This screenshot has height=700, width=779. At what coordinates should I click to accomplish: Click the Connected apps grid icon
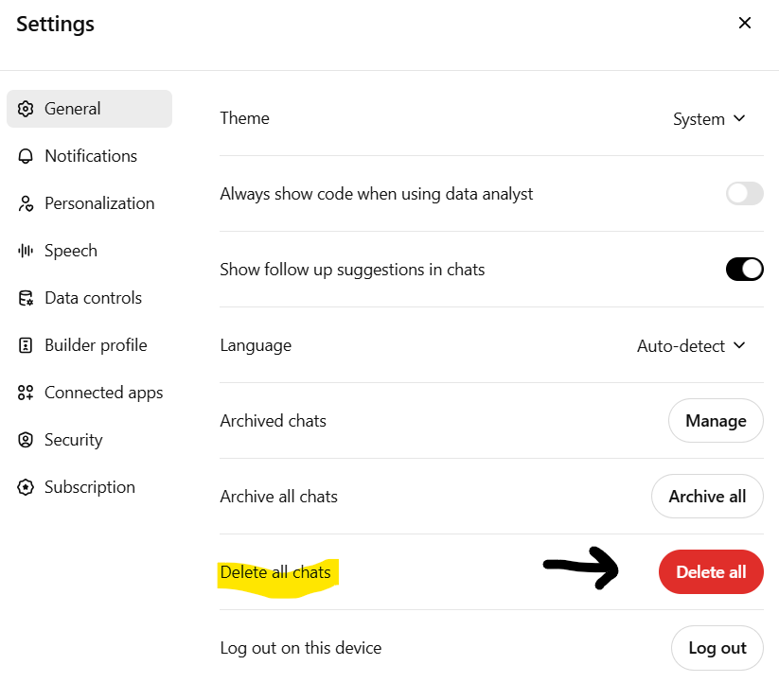pos(26,393)
